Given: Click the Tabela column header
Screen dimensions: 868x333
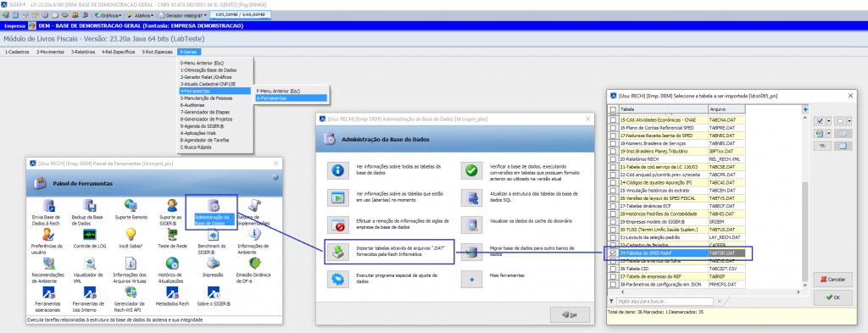Looking at the screenshot, I should pyautogui.click(x=663, y=109).
